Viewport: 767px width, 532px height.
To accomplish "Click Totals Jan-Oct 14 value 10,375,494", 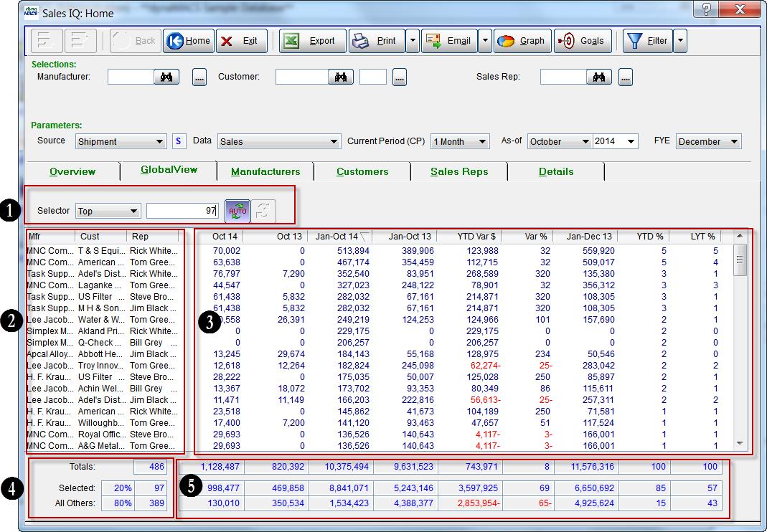I will tap(341, 467).
